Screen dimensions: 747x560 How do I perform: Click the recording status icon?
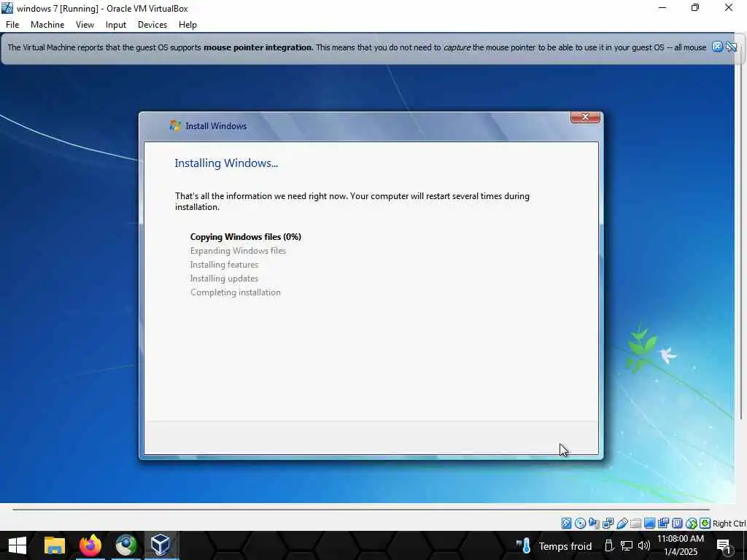[x=663, y=524]
